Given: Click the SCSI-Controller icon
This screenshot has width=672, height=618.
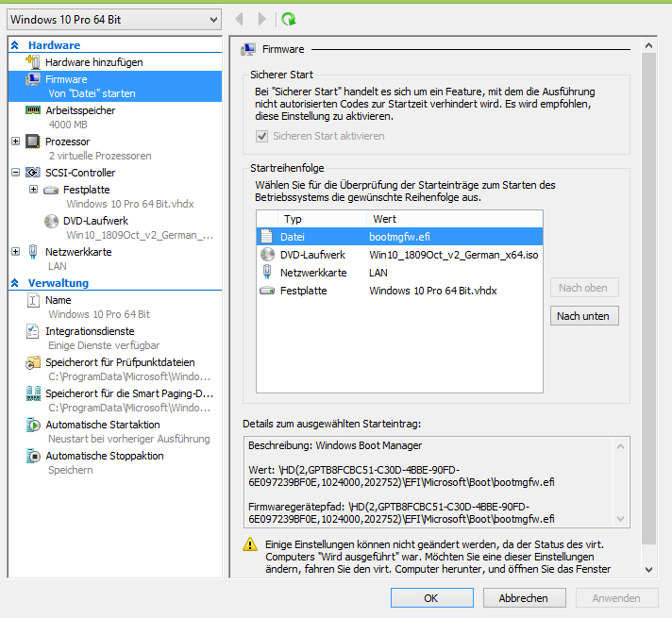Looking at the screenshot, I should (33, 173).
